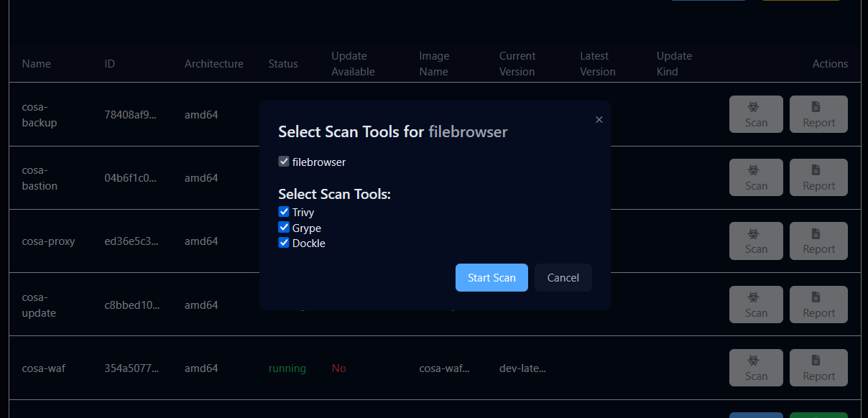The width and height of the screenshot is (868, 418).
Task: Uncheck the Trivy scan tool
Action: tap(283, 212)
